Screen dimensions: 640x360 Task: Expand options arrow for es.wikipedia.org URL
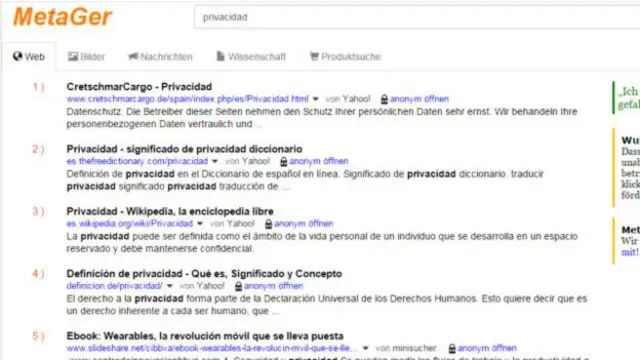[x=200, y=224]
